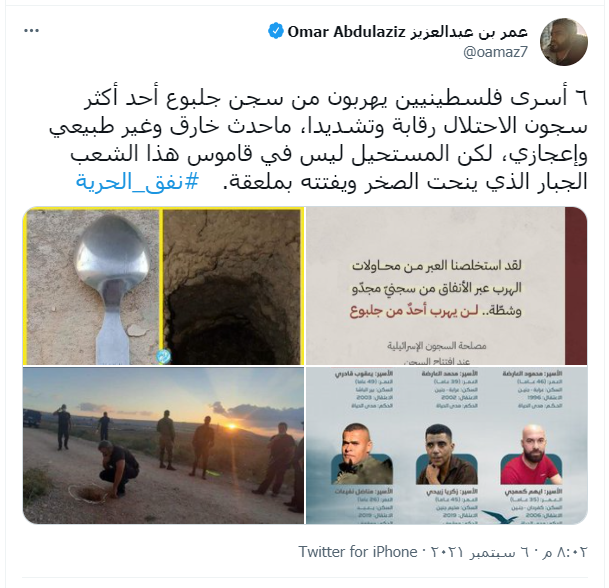This screenshot has height=588, width=609.
Task: Open the spoon and tunnel hole photo
Action: tap(164, 286)
